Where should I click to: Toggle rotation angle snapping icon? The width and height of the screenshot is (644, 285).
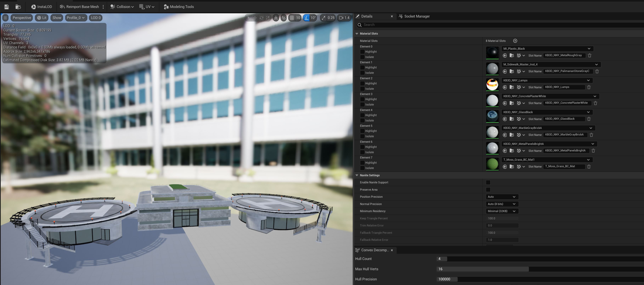click(306, 18)
